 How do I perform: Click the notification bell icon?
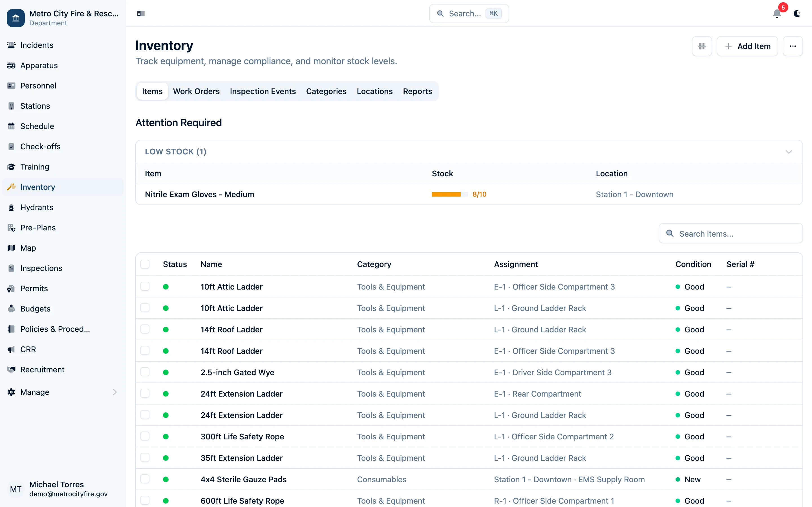[777, 14]
